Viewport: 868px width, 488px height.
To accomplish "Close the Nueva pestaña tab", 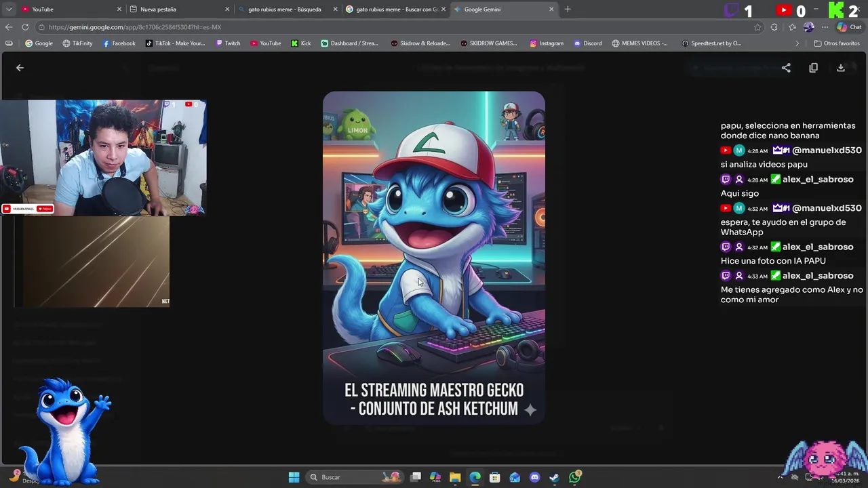I will pos(227,9).
